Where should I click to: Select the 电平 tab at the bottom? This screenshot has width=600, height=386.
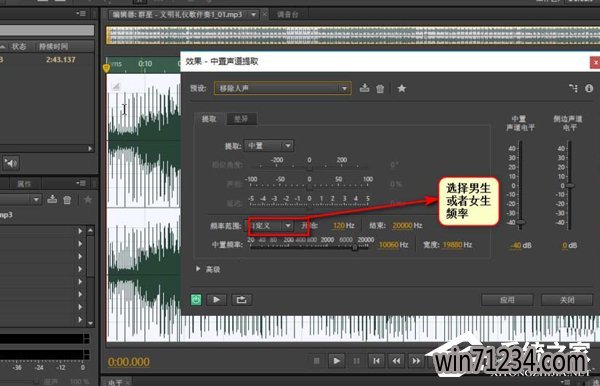(x=115, y=382)
